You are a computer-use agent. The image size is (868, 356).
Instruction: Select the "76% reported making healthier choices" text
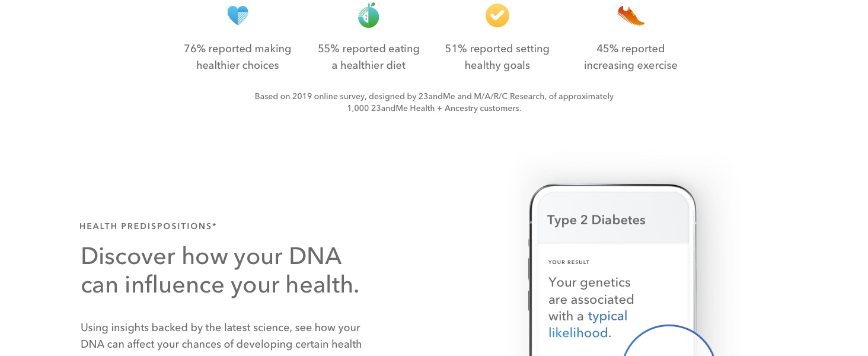pos(237,57)
